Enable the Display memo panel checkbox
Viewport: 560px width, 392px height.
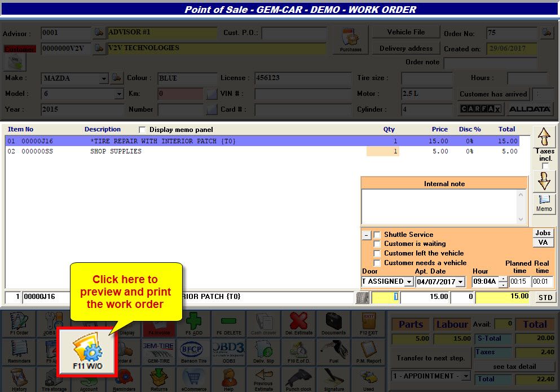[x=142, y=129]
